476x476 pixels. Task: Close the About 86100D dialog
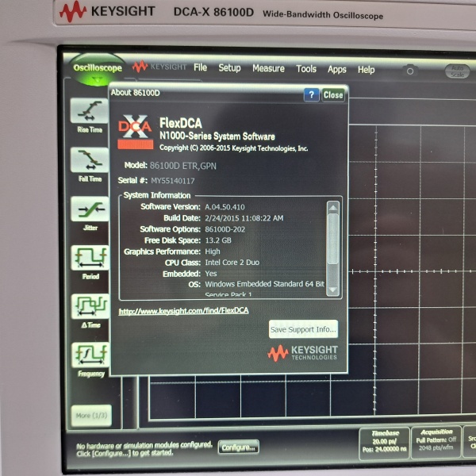pyautogui.click(x=333, y=95)
